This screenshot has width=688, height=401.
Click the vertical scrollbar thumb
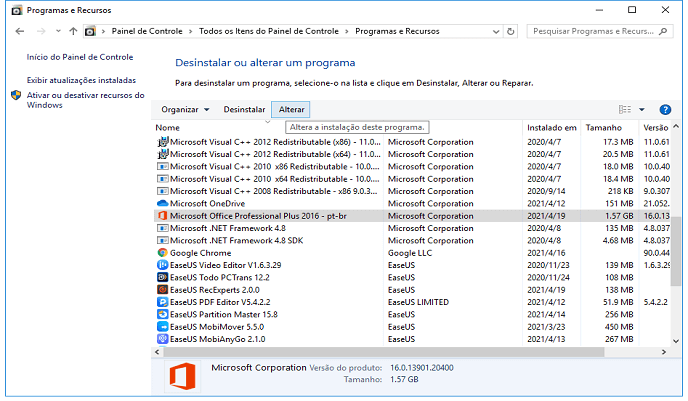(676, 252)
